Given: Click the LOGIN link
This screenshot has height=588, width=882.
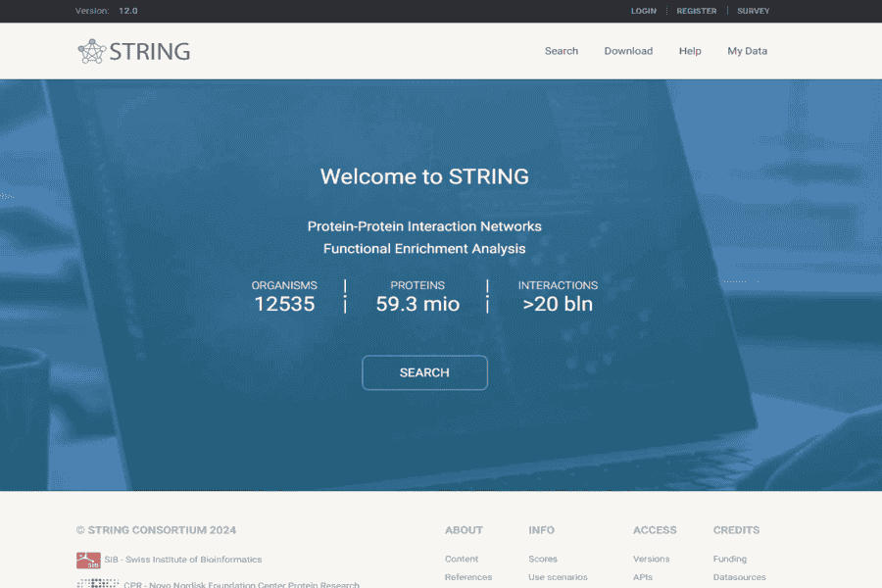Looking at the screenshot, I should 644,11.
